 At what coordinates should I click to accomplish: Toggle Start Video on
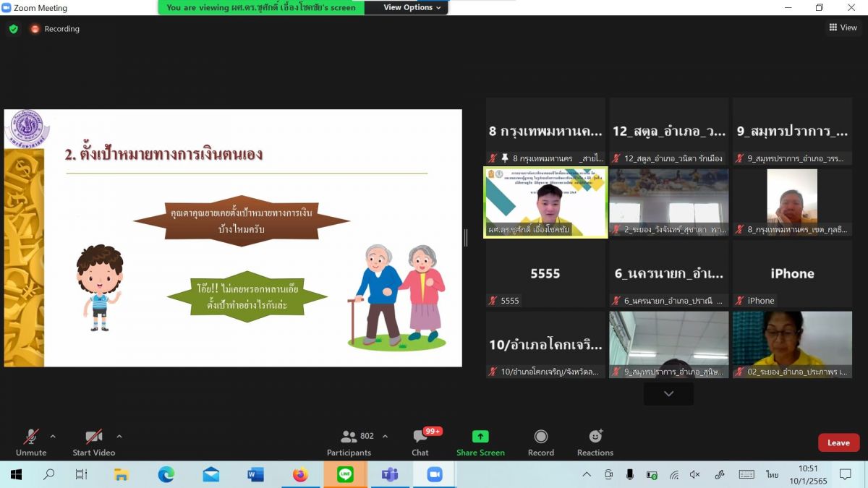(x=93, y=442)
